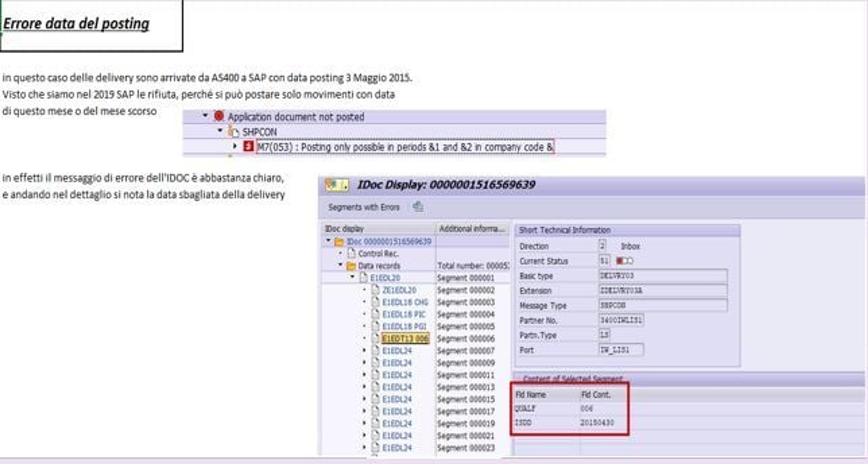The image size is (868, 464).
Task: Click the document icon of Segment 000017 row
Action: click(x=376, y=411)
